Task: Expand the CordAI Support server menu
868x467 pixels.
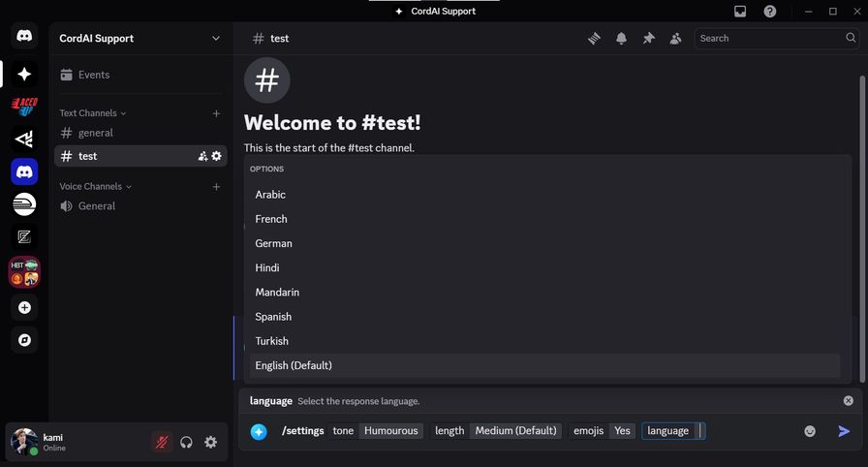Action: tap(139, 38)
